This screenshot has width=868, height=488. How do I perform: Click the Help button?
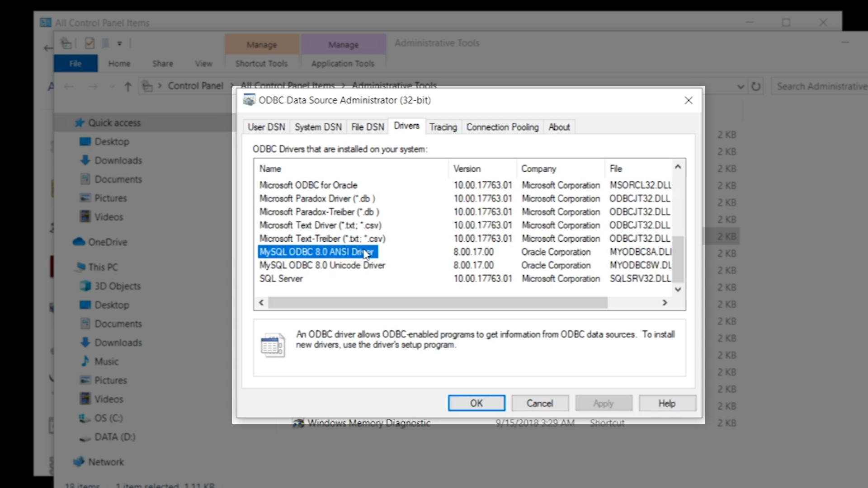coord(667,403)
